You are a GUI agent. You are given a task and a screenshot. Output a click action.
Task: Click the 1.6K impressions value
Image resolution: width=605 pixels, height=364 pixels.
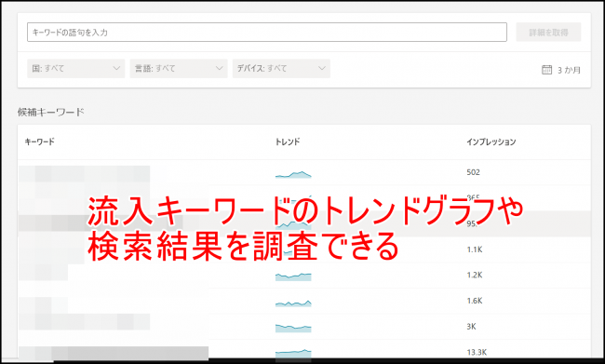pos(475,301)
